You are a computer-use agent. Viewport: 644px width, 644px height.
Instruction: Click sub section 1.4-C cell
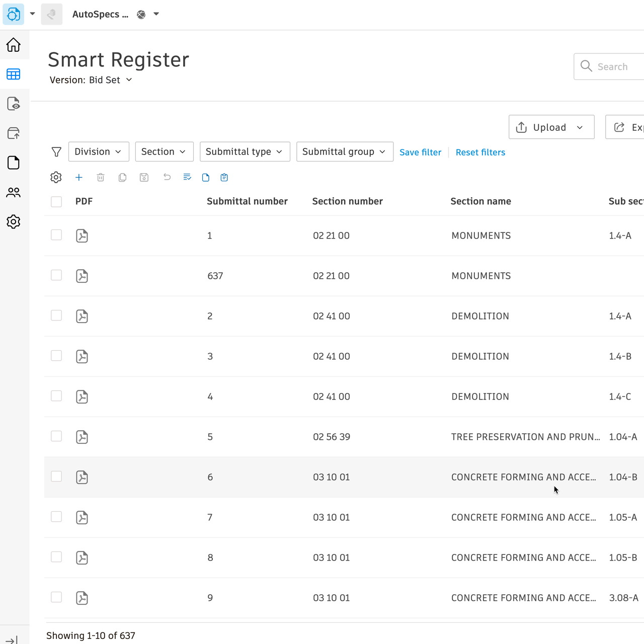(620, 396)
